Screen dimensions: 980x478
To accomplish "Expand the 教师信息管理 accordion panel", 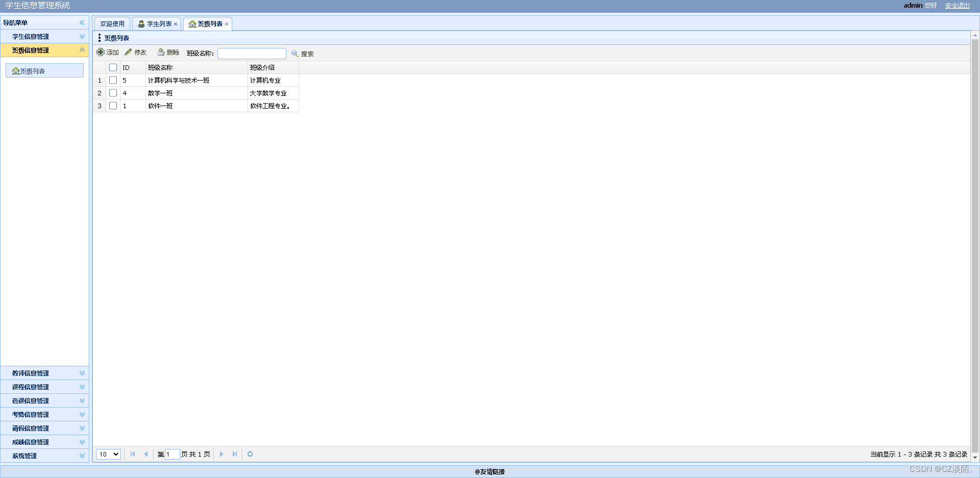I will (x=45, y=373).
